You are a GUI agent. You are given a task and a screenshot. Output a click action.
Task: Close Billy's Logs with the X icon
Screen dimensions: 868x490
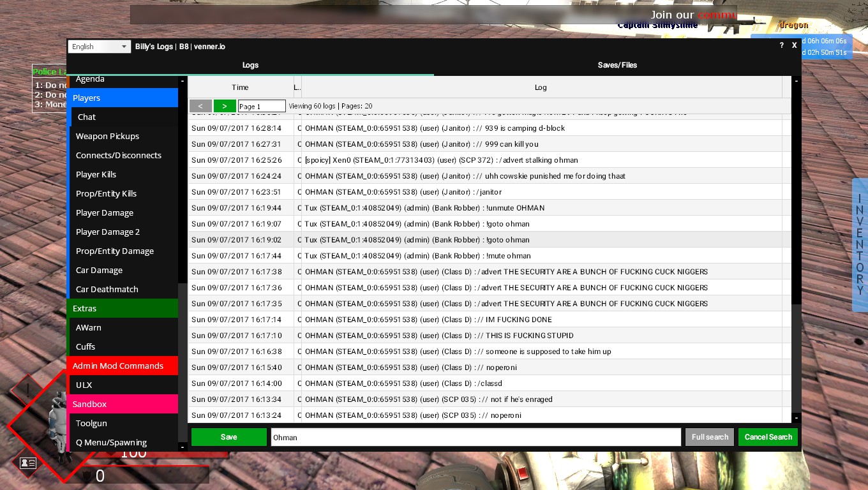(x=795, y=46)
